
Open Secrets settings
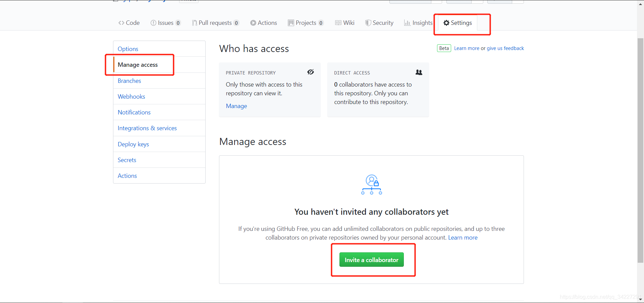[159, 160]
